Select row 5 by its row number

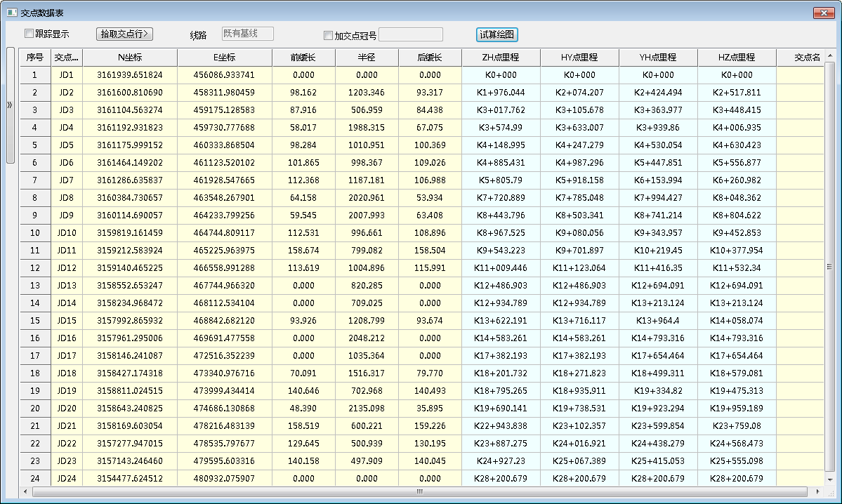(x=34, y=145)
